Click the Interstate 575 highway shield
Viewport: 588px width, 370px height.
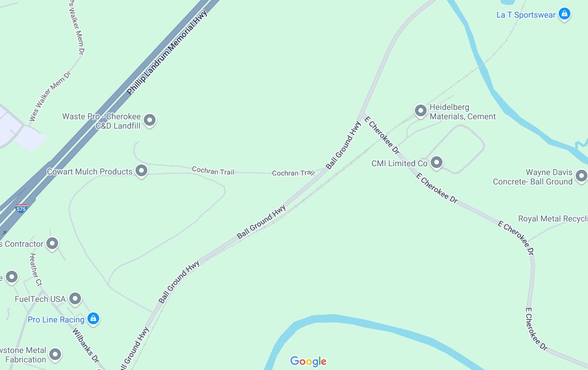coord(21,208)
